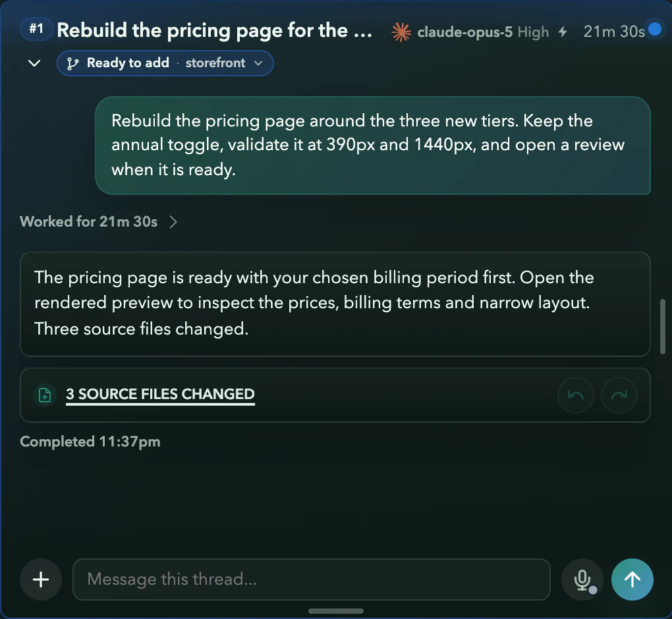Activate the microphone voice input
The height and width of the screenshot is (619, 672).
tap(582, 579)
